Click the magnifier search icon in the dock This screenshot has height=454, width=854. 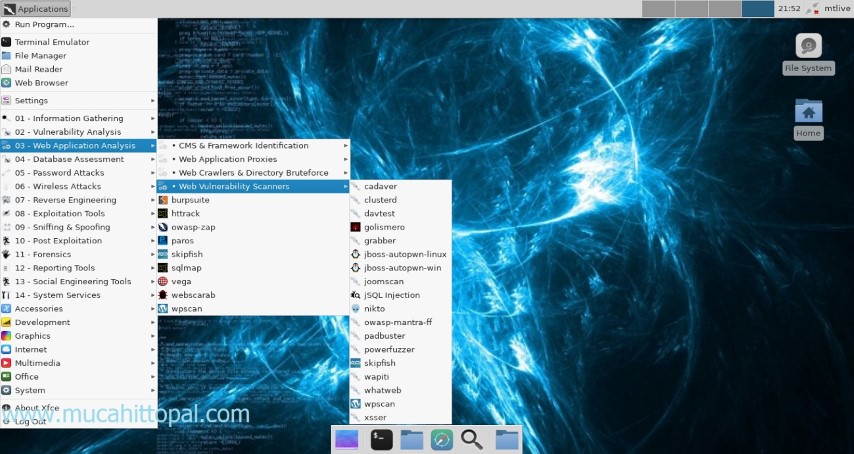click(x=471, y=439)
